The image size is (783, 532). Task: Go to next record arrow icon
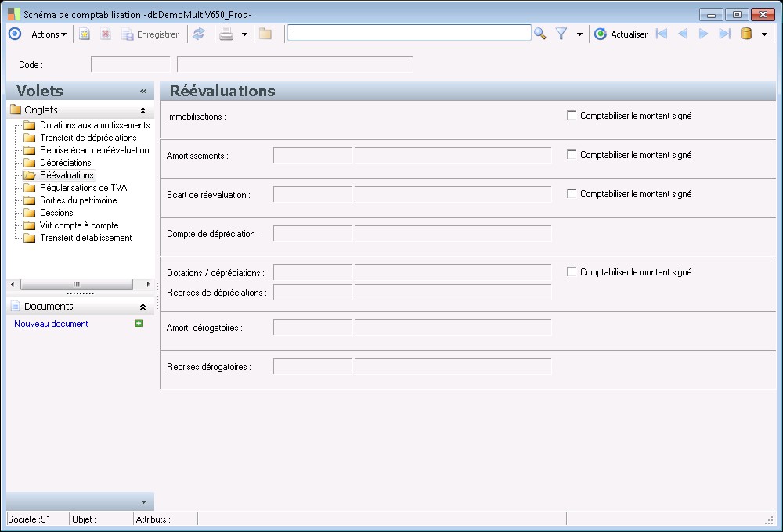point(704,34)
